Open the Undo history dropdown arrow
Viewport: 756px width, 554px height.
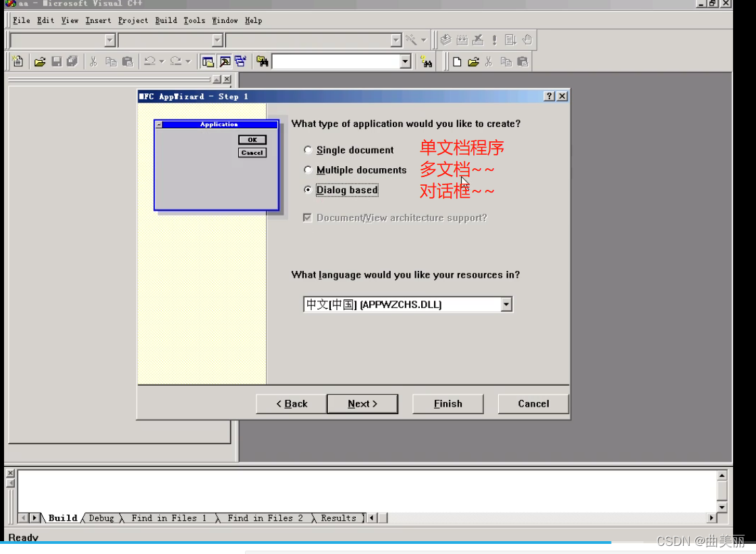click(162, 61)
